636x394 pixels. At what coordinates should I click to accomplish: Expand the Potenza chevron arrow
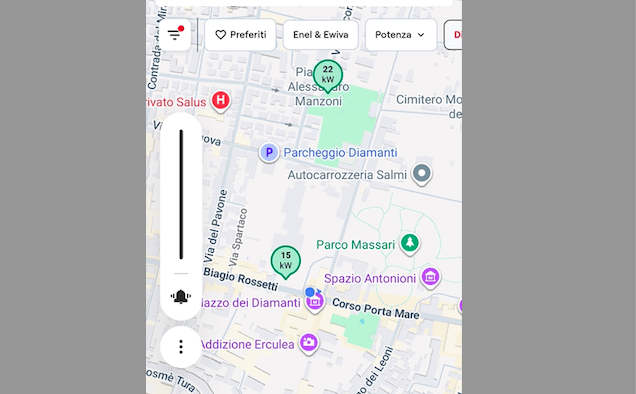click(421, 35)
